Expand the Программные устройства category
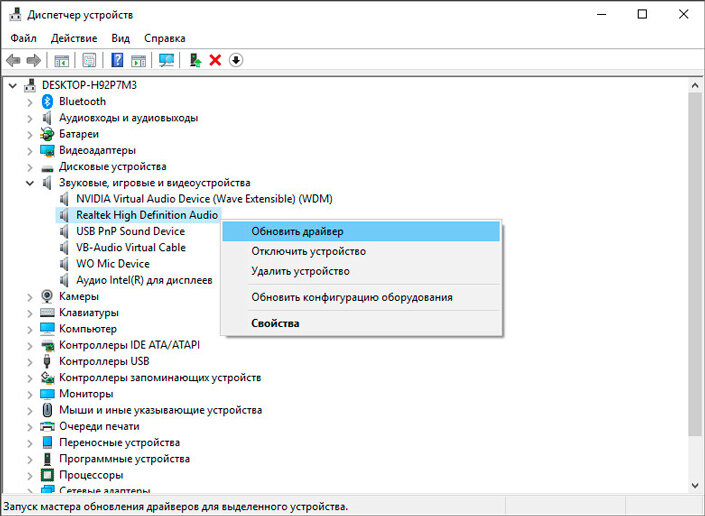Image resolution: width=705 pixels, height=516 pixels. [30, 459]
